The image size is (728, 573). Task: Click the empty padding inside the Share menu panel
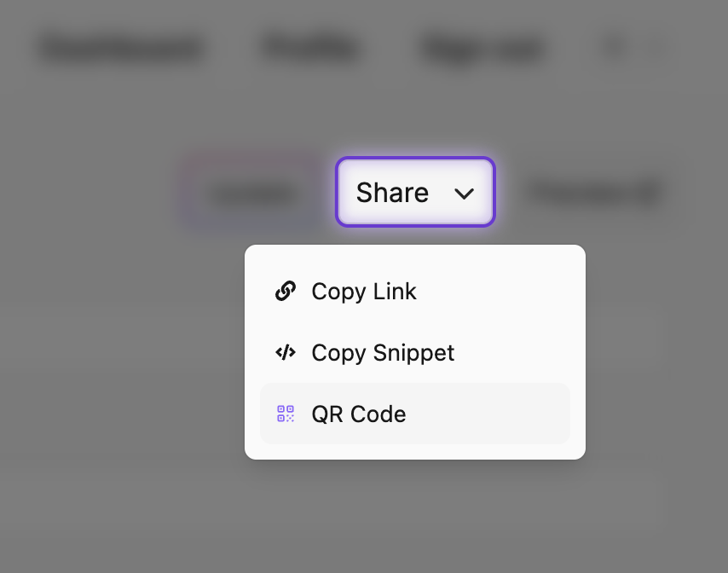click(x=415, y=252)
